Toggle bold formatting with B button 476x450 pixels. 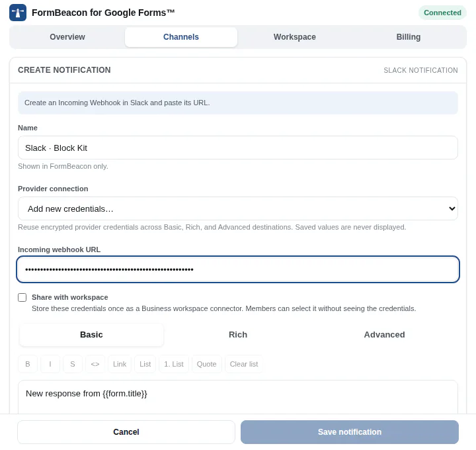(x=28, y=364)
